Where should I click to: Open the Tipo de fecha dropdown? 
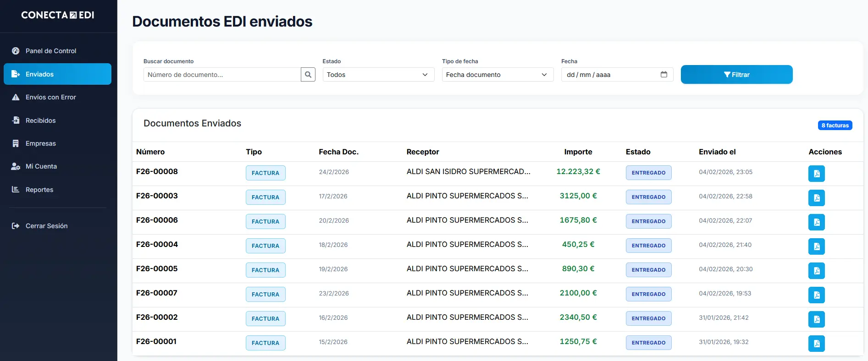click(x=498, y=75)
